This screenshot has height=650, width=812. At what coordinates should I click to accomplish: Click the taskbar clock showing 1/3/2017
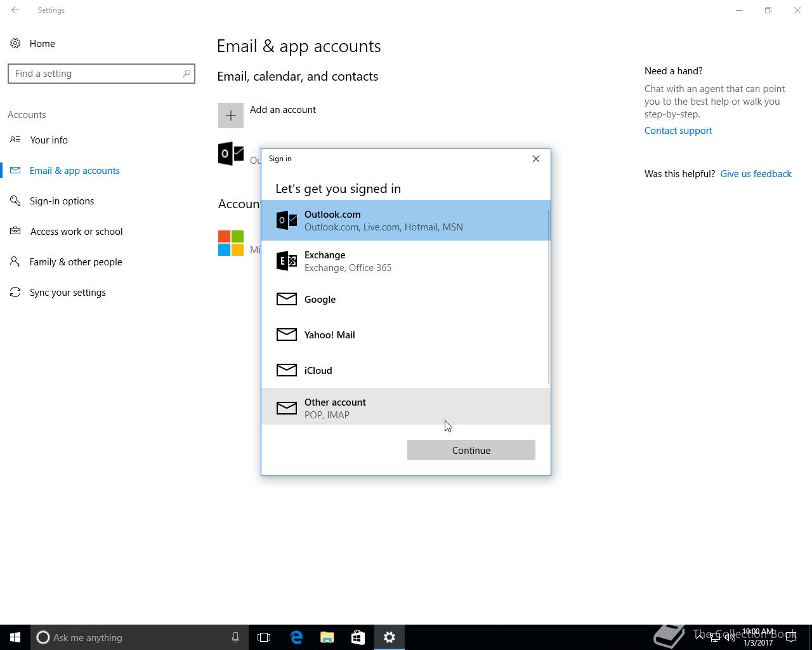click(x=758, y=637)
